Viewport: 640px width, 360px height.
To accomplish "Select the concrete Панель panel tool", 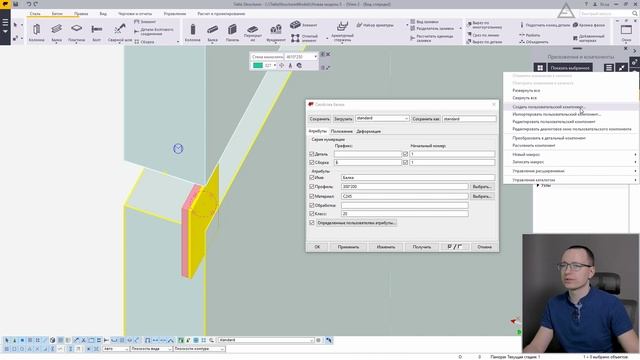I will click(232, 32).
